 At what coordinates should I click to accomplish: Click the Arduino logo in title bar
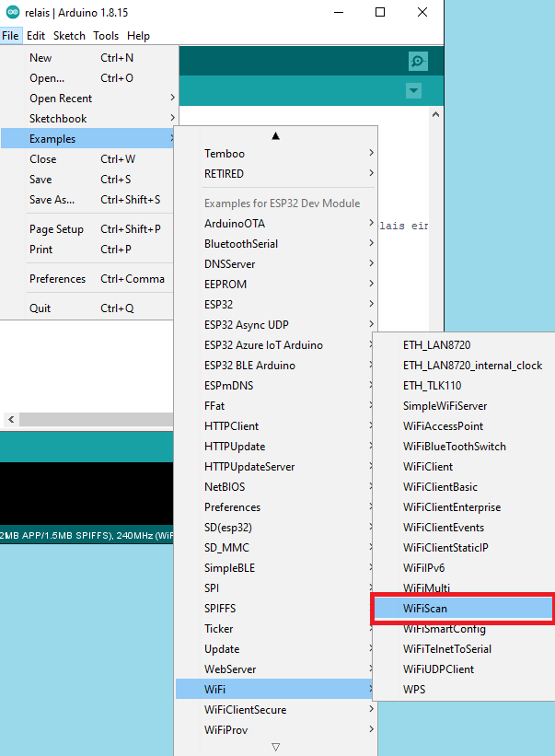(13, 13)
